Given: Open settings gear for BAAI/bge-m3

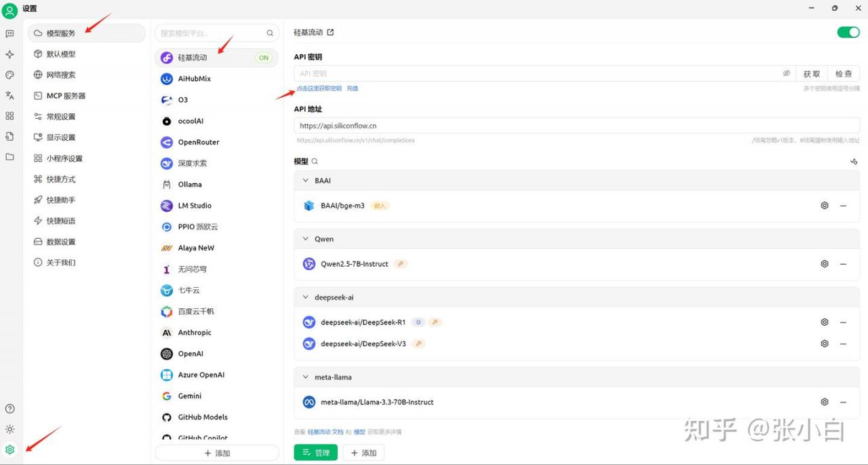Looking at the screenshot, I should [x=825, y=205].
